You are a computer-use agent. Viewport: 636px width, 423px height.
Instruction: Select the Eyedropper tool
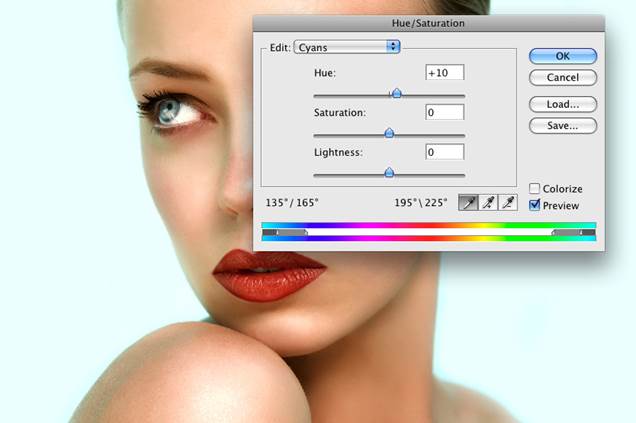point(468,202)
